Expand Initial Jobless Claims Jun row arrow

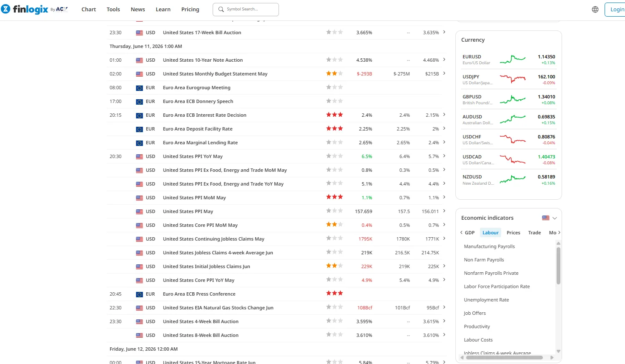pos(444,266)
